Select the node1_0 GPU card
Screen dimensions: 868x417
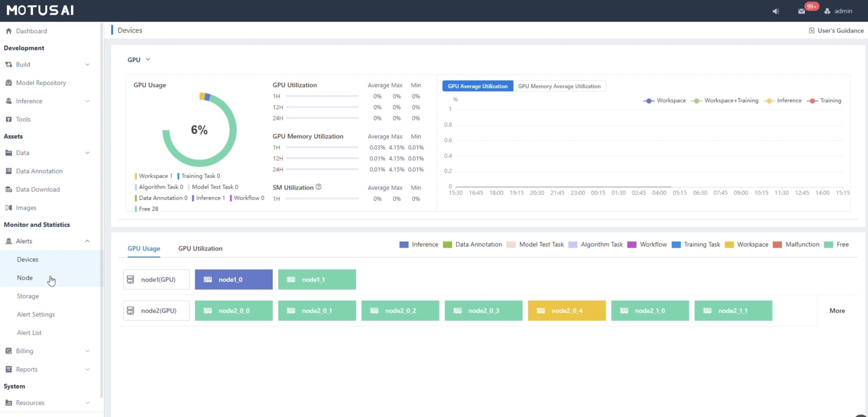coord(234,279)
